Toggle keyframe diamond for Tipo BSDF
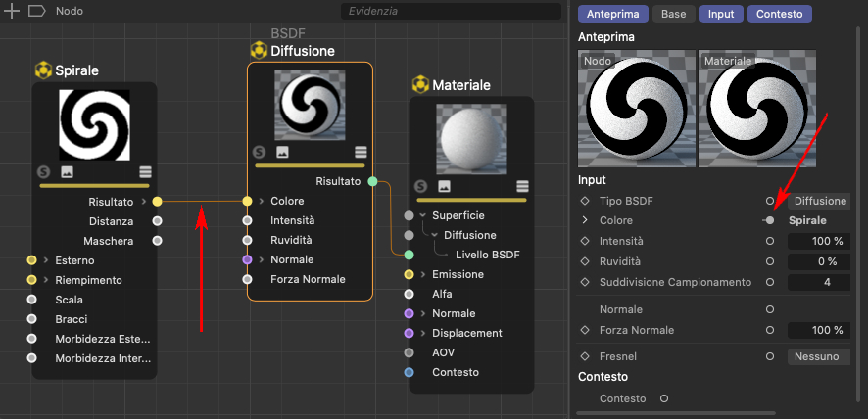The image size is (868, 419). tap(585, 201)
